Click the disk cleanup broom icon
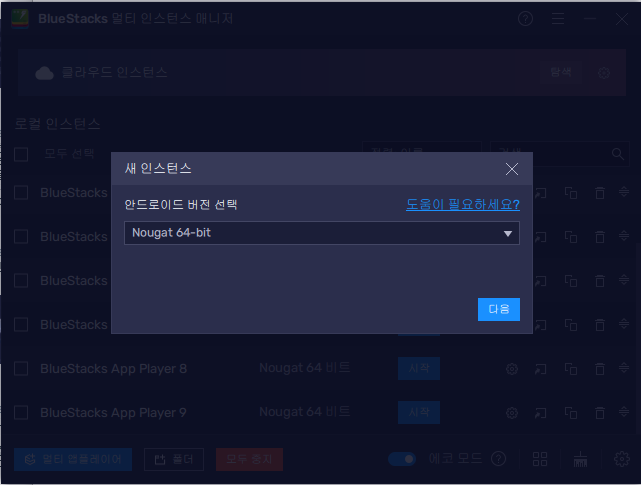 tap(580, 459)
